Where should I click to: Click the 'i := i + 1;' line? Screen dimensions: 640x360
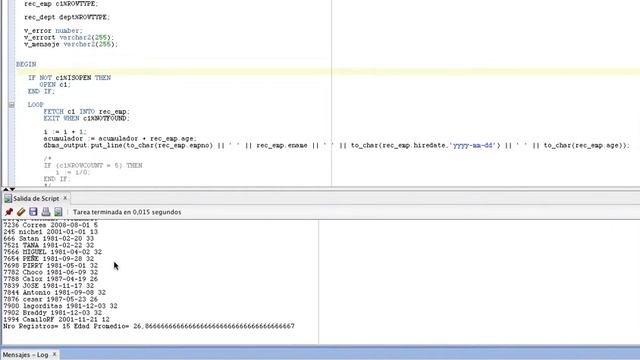click(65, 132)
